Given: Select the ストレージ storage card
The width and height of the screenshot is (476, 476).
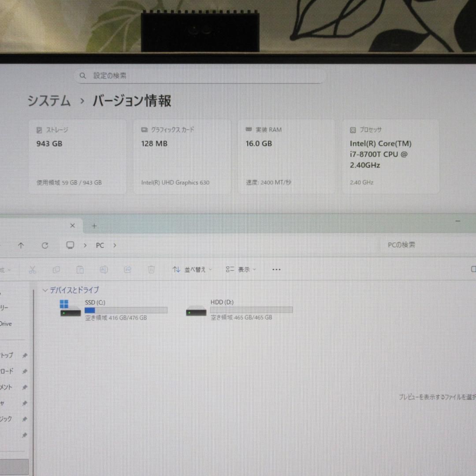Looking at the screenshot, I should (x=77, y=156).
